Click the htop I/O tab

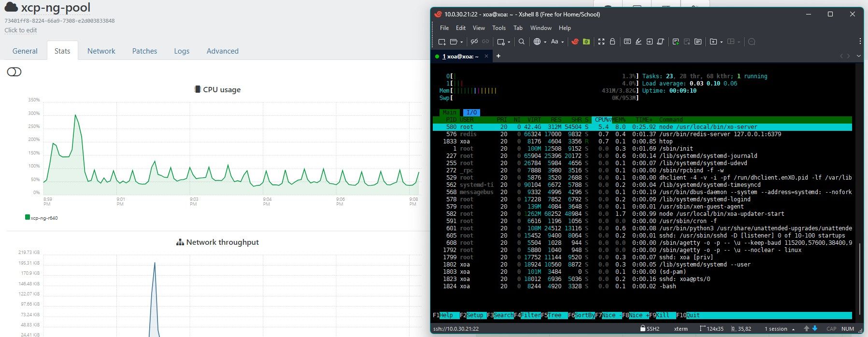(x=471, y=112)
